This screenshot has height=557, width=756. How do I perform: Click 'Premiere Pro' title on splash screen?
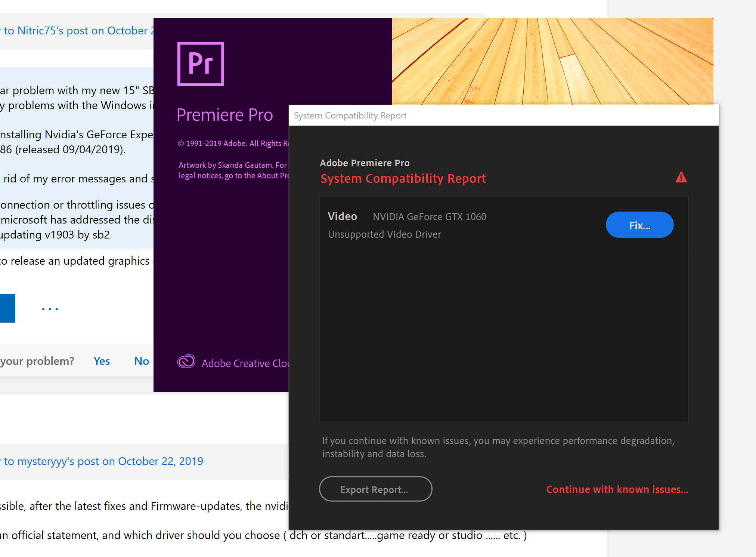point(224,115)
